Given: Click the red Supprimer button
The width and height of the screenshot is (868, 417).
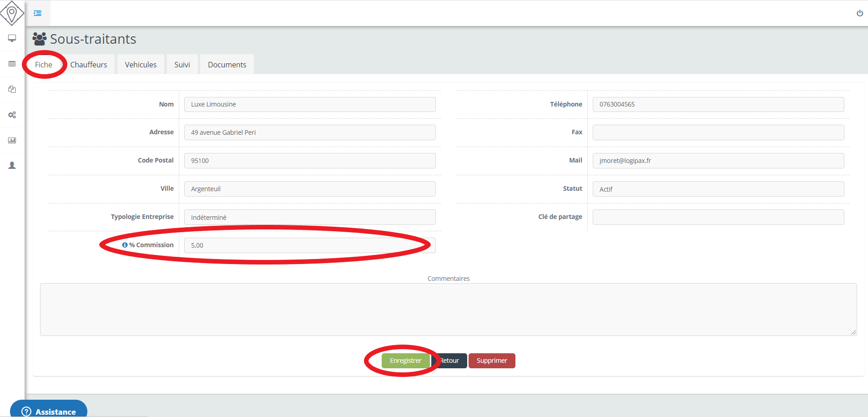Looking at the screenshot, I should (491, 361).
